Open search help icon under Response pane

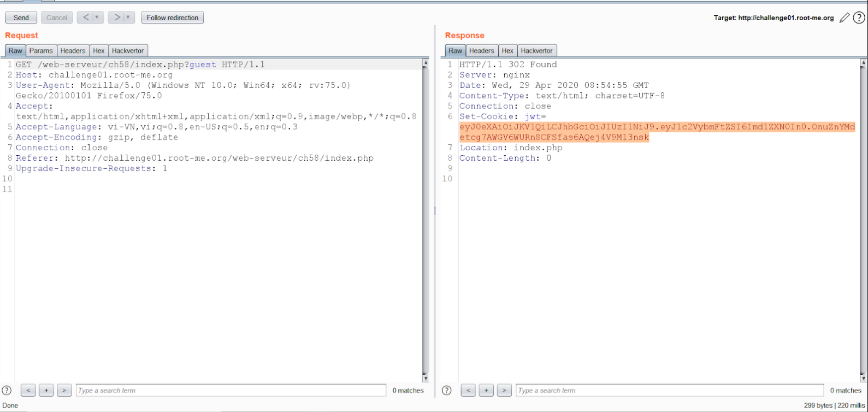(446, 390)
